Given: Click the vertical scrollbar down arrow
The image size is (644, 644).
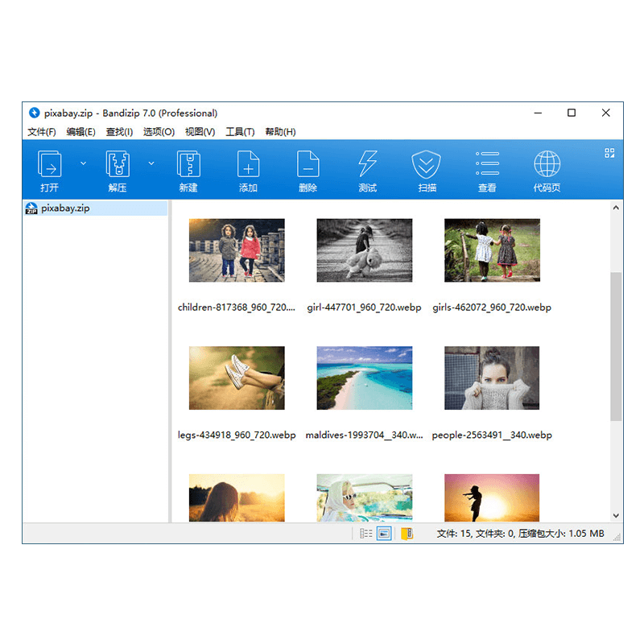Looking at the screenshot, I should [x=617, y=515].
